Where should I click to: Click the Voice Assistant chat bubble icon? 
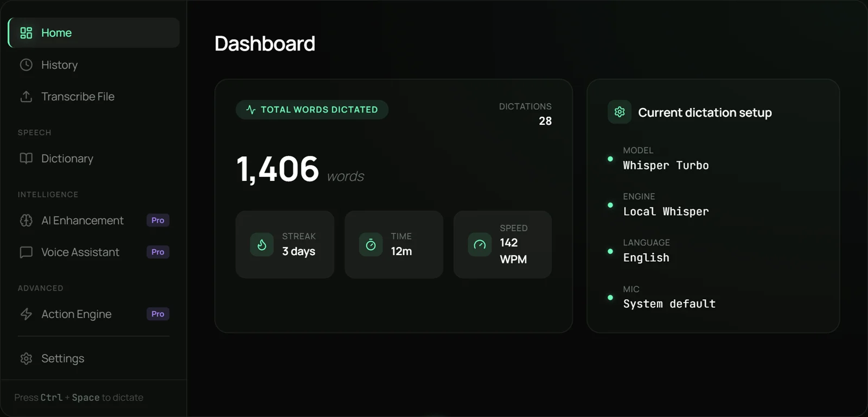click(x=26, y=252)
